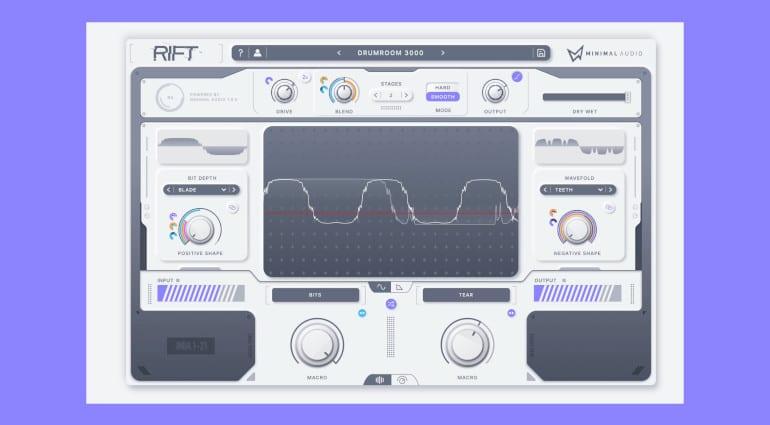Increase Stages with the right arrow
The height and width of the screenshot is (425, 770).
click(x=406, y=96)
